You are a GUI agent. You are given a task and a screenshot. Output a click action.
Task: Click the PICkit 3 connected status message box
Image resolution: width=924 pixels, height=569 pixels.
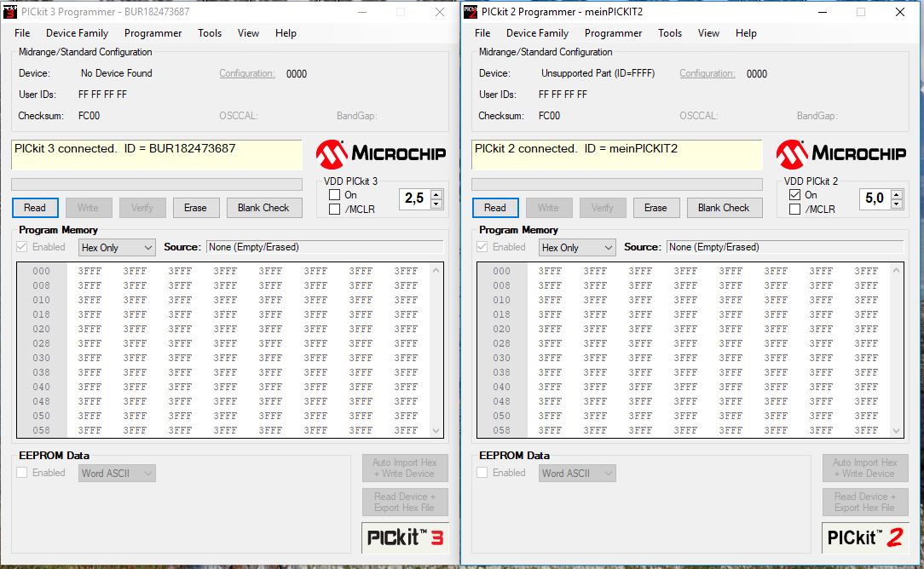[x=157, y=156]
